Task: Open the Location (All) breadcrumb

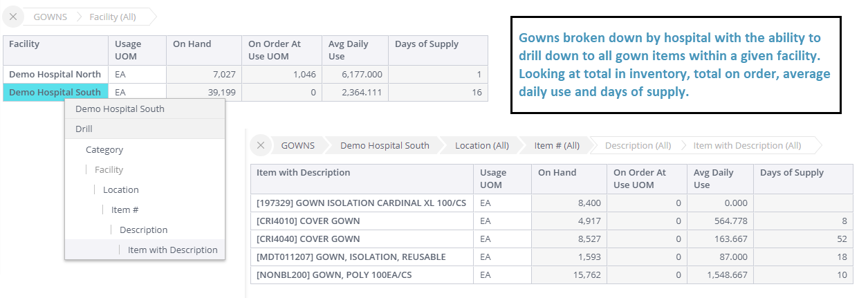Action: pyautogui.click(x=481, y=145)
